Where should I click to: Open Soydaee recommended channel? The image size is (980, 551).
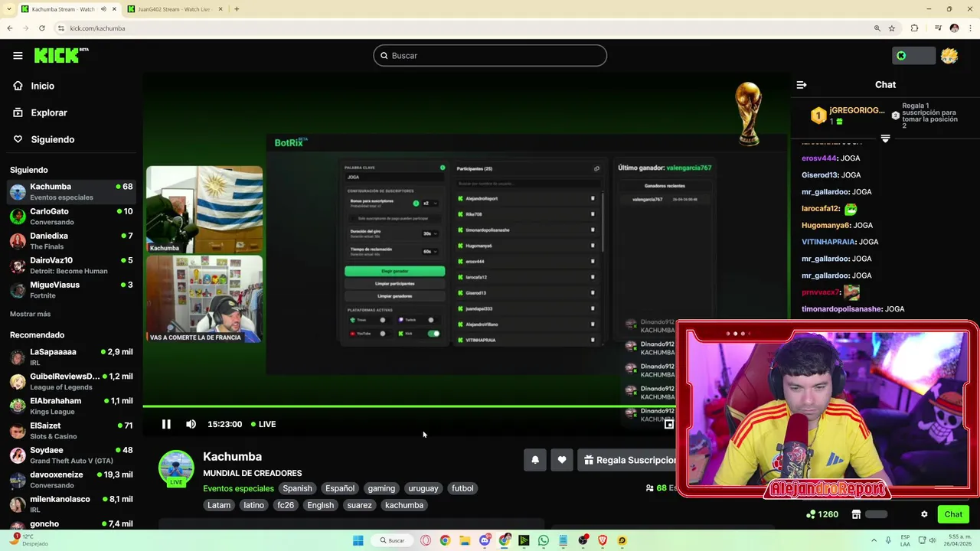tap(71, 455)
